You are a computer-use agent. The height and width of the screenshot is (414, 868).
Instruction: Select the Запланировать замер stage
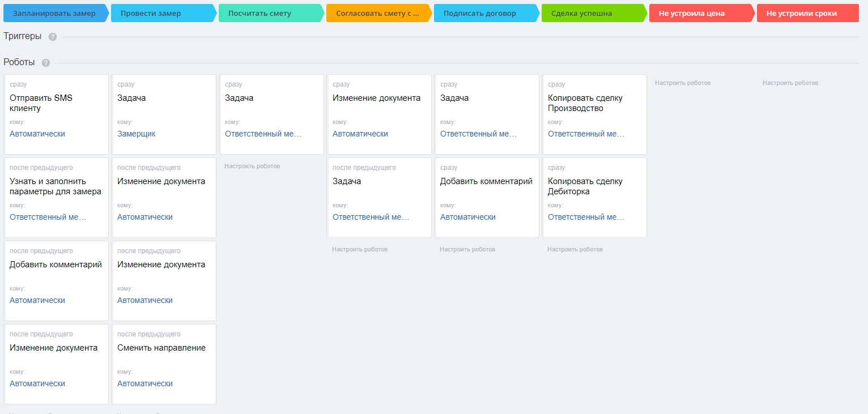pyautogui.click(x=54, y=13)
